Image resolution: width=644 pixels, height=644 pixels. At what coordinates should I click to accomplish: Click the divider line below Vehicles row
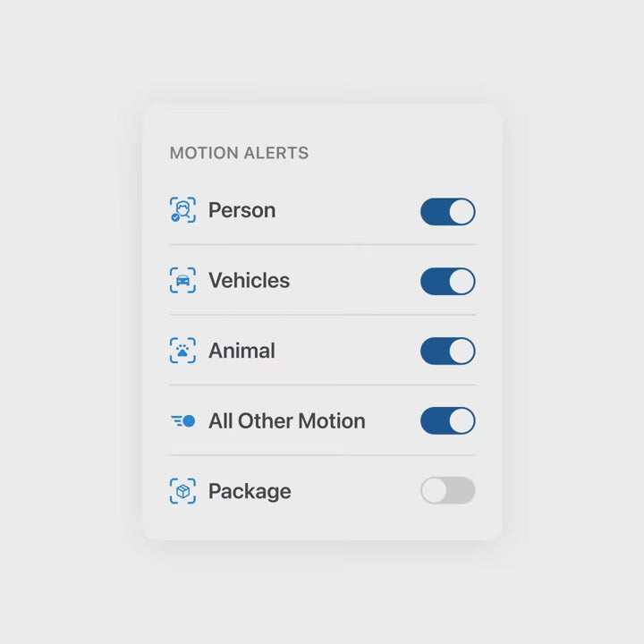tap(322, 315)
